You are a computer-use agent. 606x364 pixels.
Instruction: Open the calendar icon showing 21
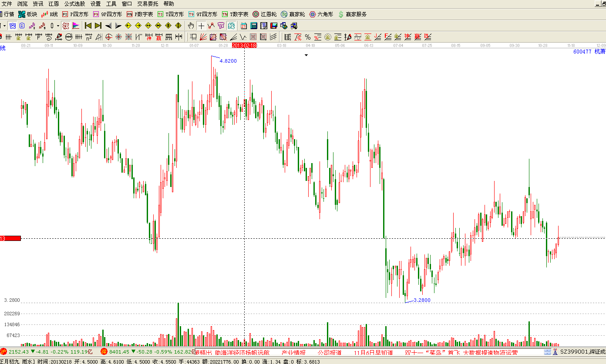coord(244,26)
